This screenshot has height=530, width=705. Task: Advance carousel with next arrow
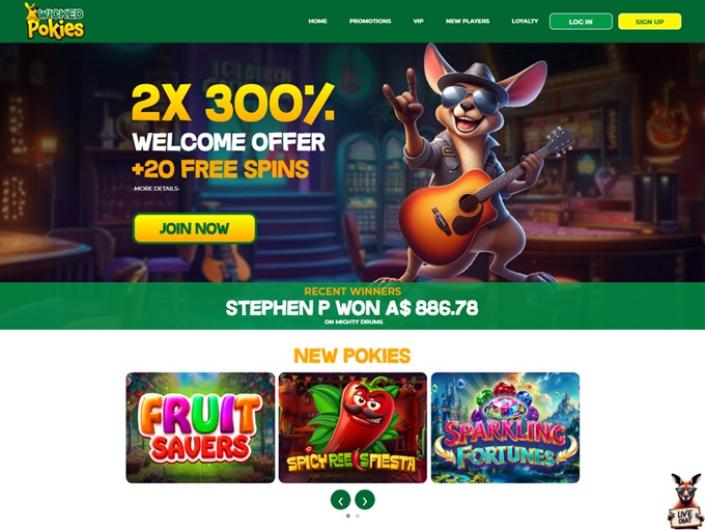pyautogui.click(x=365, y=500)
